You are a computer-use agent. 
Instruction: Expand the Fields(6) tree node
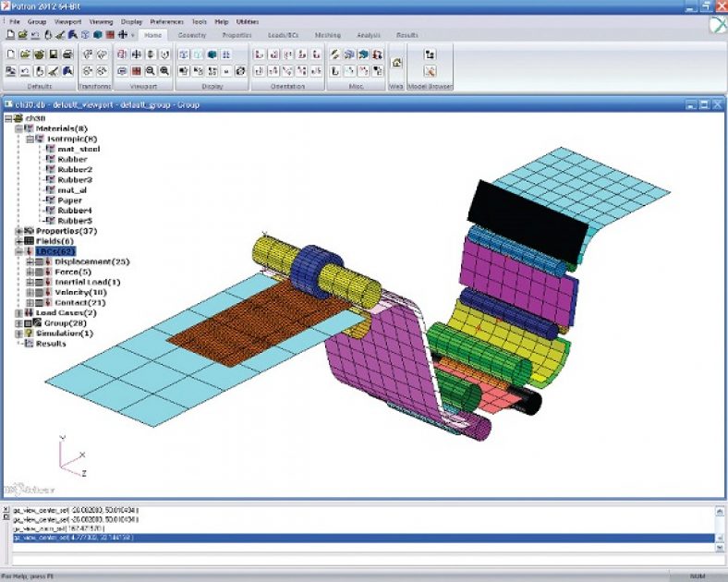(18, 241)
